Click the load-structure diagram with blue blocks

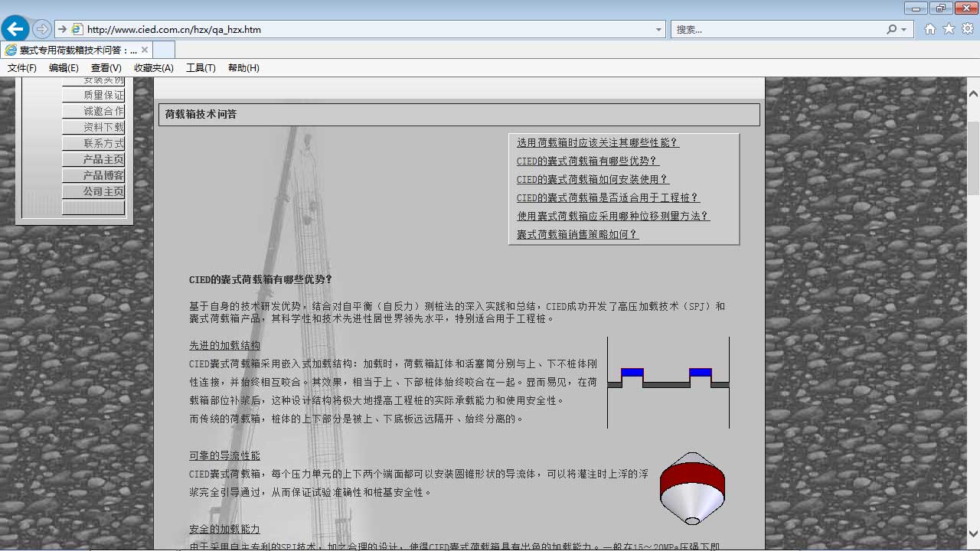click(668, 382)
